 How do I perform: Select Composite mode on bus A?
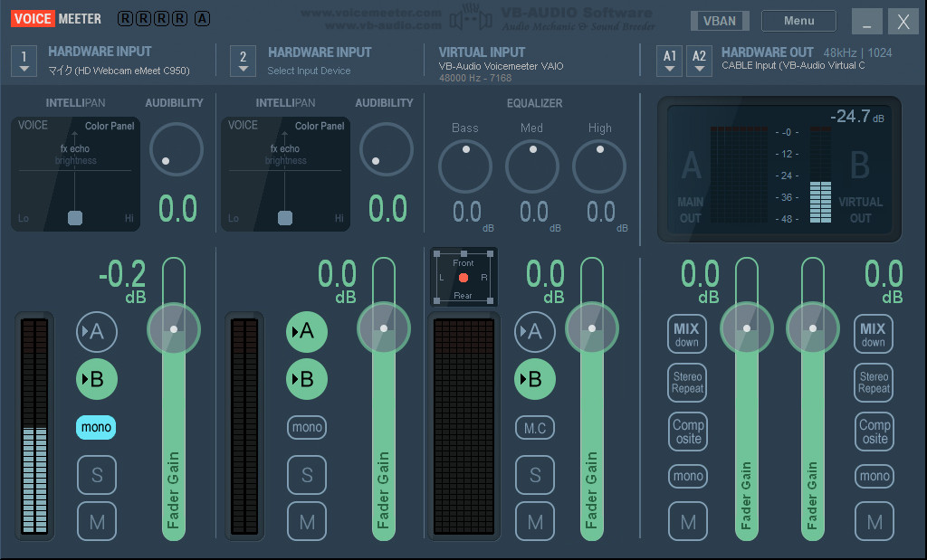(688, 432)
